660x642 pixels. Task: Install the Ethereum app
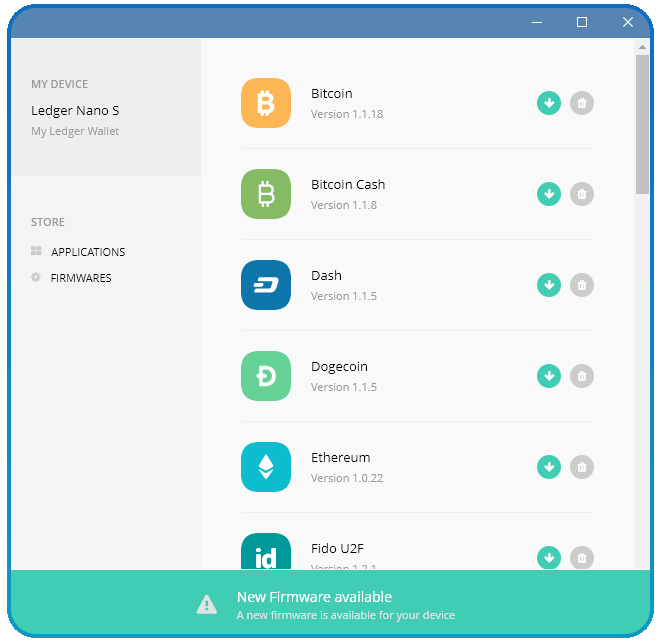pyautogui.click(x=548, y=467)
